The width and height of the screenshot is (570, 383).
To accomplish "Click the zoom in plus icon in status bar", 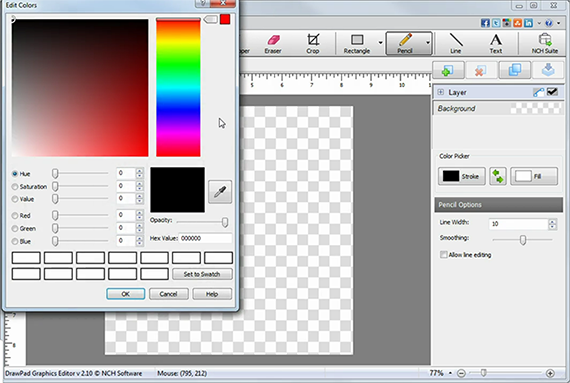I will click(550, 373).
